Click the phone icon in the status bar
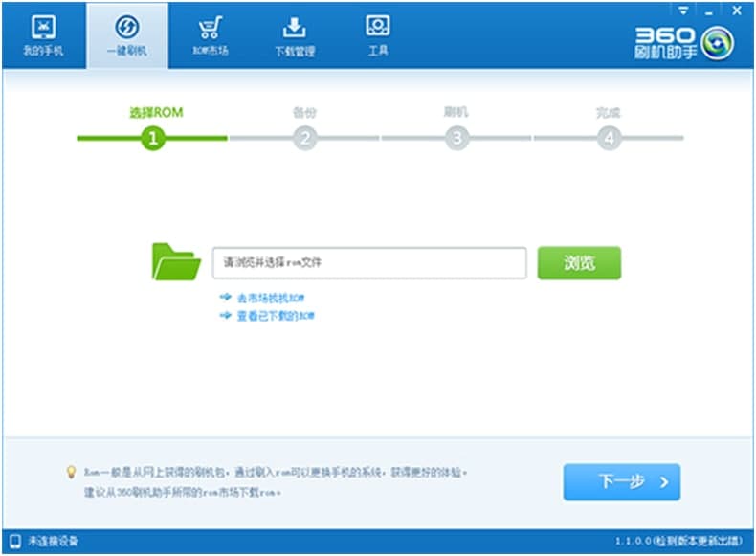The image size is (756, 556). point(15,541)
